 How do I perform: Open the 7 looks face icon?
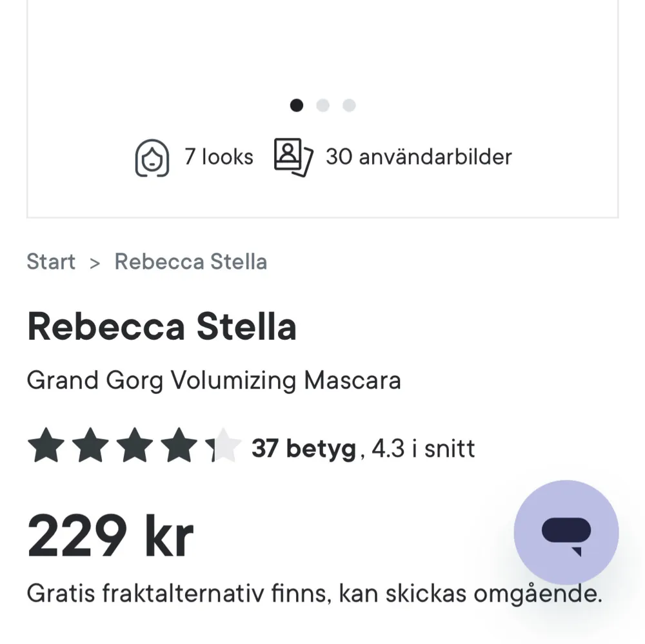click(x=152, y=157)
